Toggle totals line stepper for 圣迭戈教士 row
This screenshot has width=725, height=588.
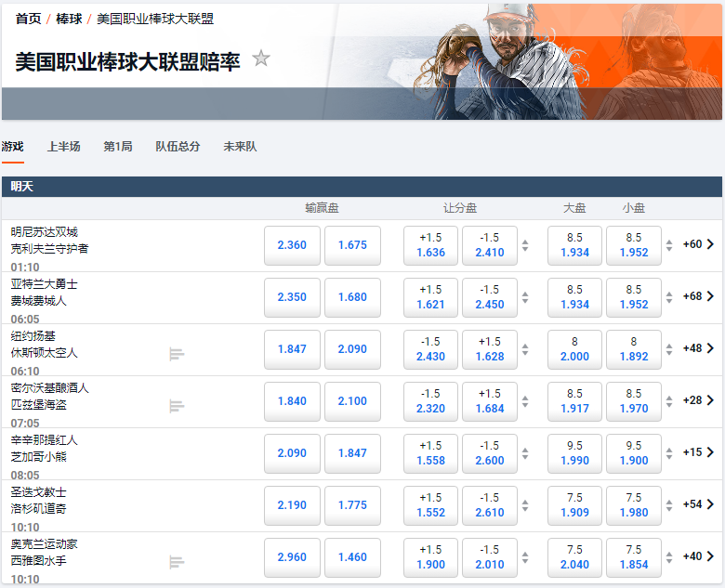coord(669,506)
